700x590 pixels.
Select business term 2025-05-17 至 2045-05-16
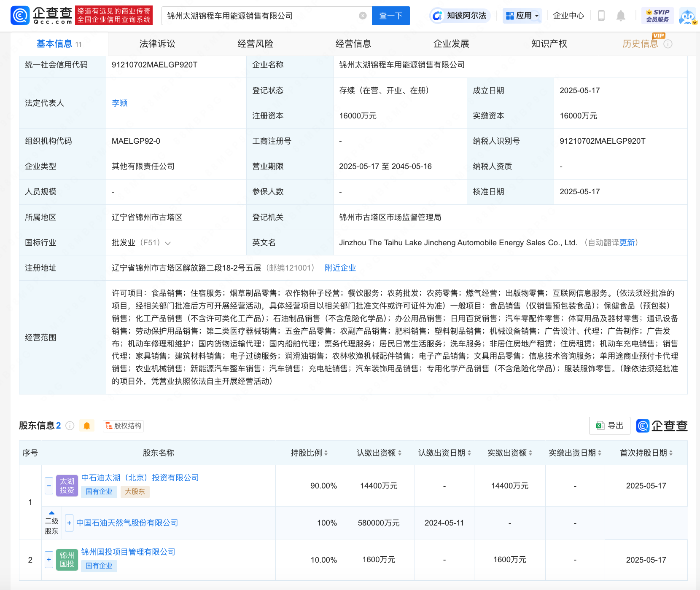385,166
